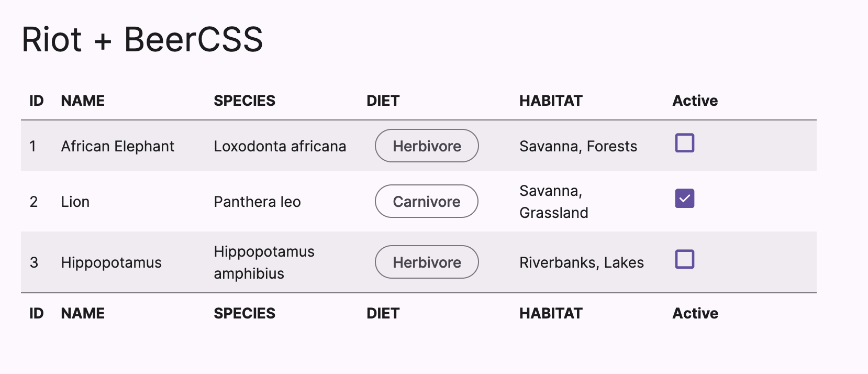868x374 pixels.
Task: Click the NAME footer header at bottom
Action: tap(83, 313)
